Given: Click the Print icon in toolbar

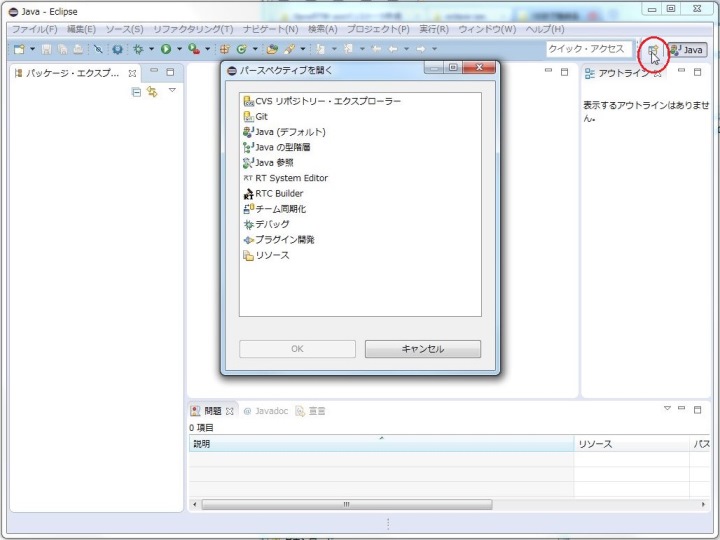Looking at the screenshot, I should coord(78,49).
